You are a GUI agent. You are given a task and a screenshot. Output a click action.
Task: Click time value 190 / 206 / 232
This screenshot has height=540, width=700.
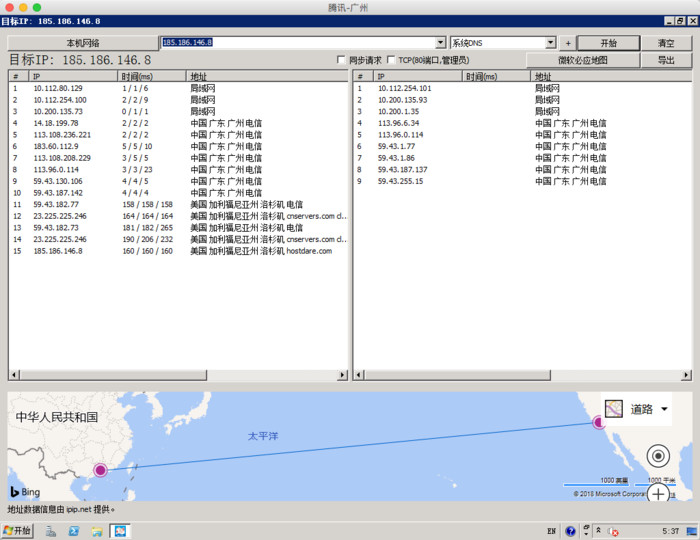[x=148, y=239]
